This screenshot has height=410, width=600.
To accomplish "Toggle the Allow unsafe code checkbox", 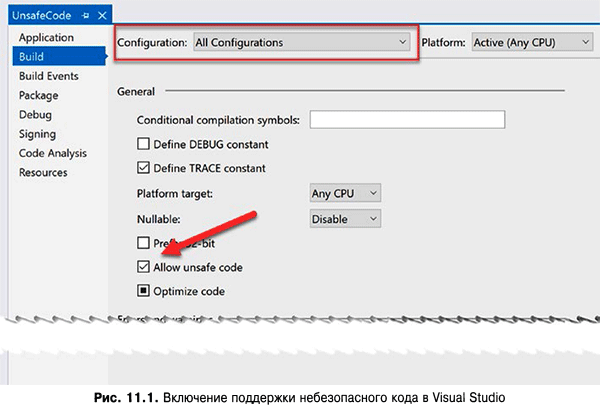I will coord(143,268).
